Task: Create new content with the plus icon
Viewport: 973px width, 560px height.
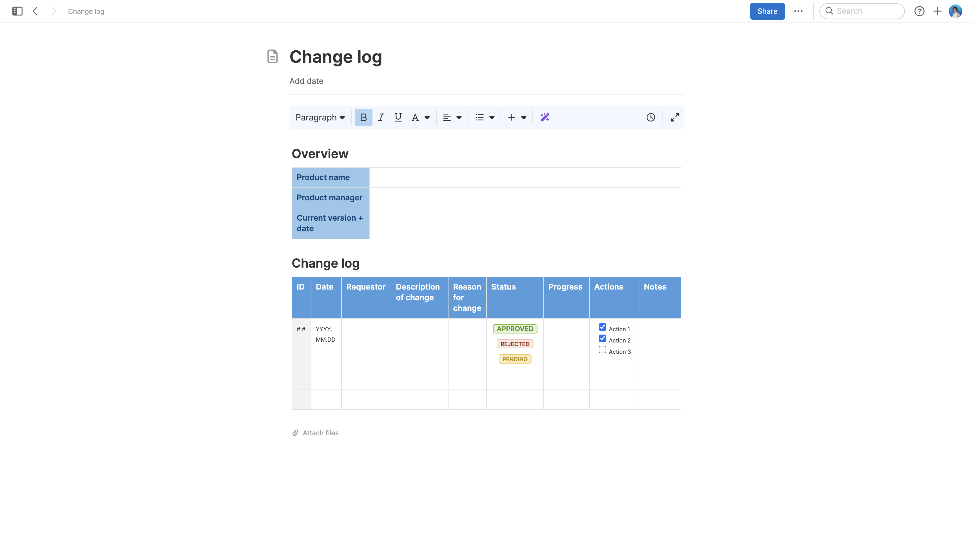Action: [937, 11]
